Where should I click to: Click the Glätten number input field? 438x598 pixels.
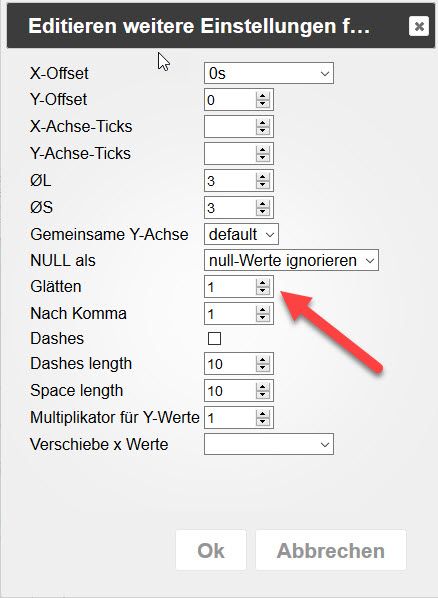(x=230, y=287)
